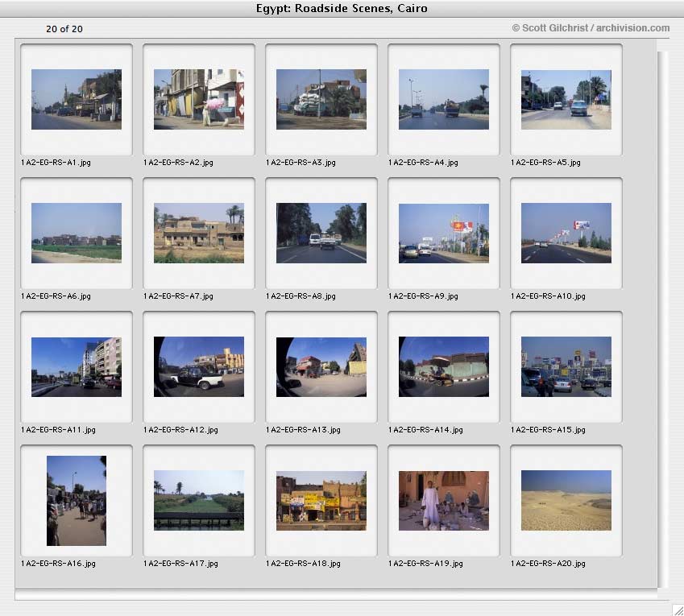
Task: Click the filename label 1A2-EG-RS-A13.jpg
Action: [x=303, y=430]
